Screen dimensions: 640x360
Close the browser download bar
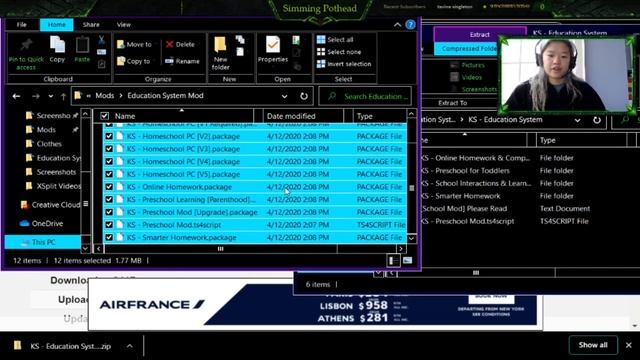pyautogui.click(x=629, y=345)
